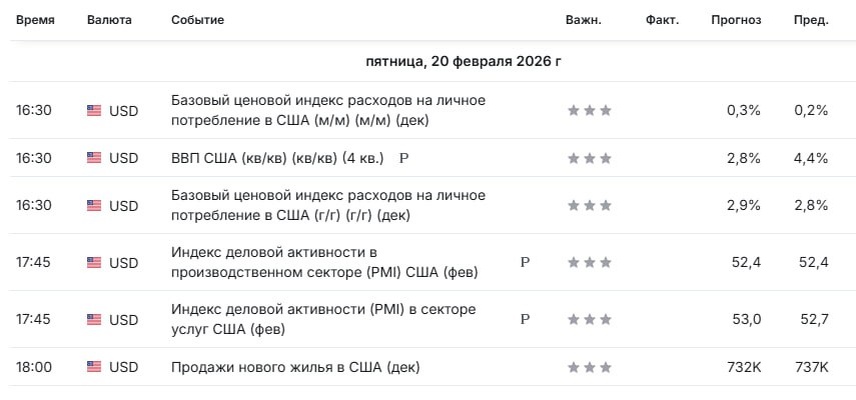
Task: Click US flag icon in the GDP row
Action: click(94, 158)
